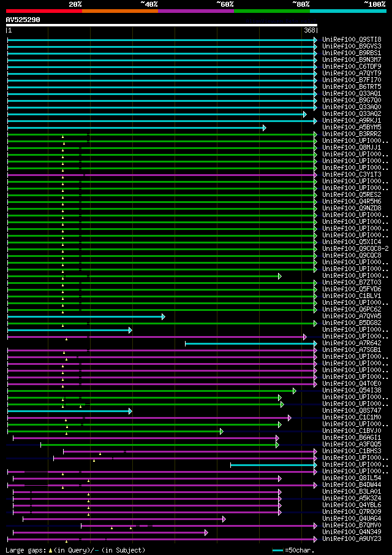Click the cyan alignment bar for UniRef100_Q9STI8
Image resolution: width=392 pixels, height=555 pixels.
[x=161, y=40]
